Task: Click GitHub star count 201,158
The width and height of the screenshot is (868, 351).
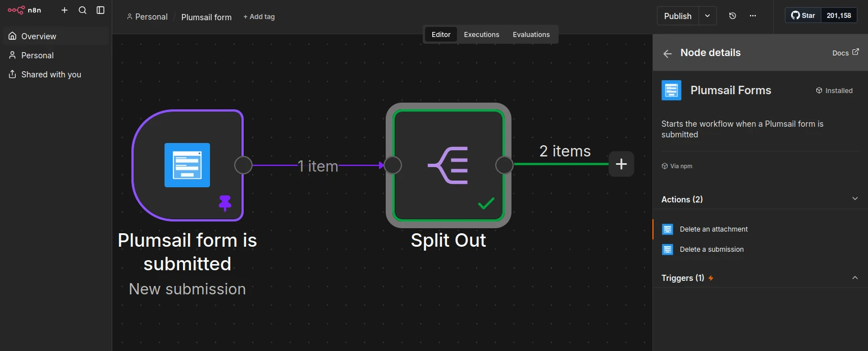Action: coord(839,16)
